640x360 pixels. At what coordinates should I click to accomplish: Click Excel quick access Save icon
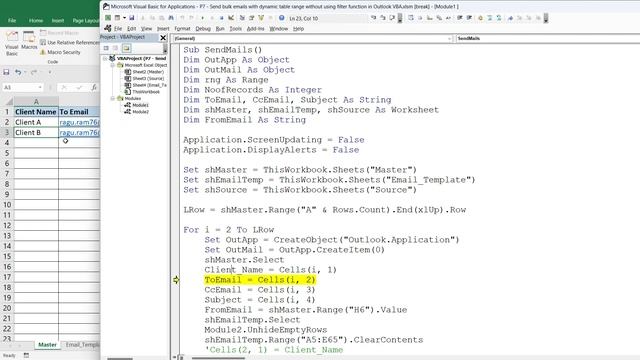6,72
